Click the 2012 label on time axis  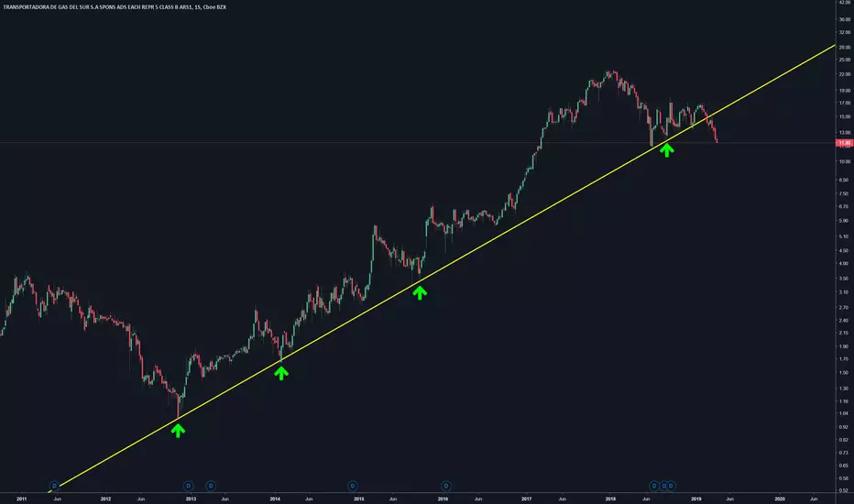coord(105,499)
